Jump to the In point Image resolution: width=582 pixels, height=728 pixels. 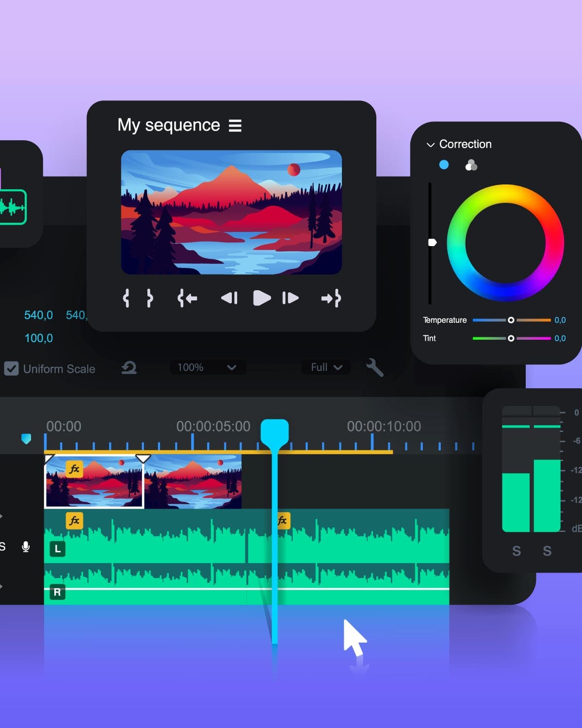pos(187,298)
